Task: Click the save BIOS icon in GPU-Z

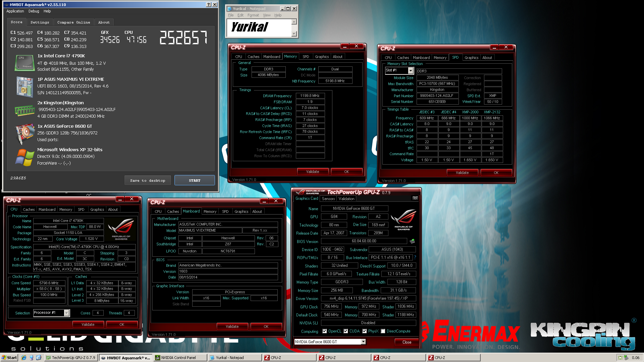Action: [x=412, y=241]
